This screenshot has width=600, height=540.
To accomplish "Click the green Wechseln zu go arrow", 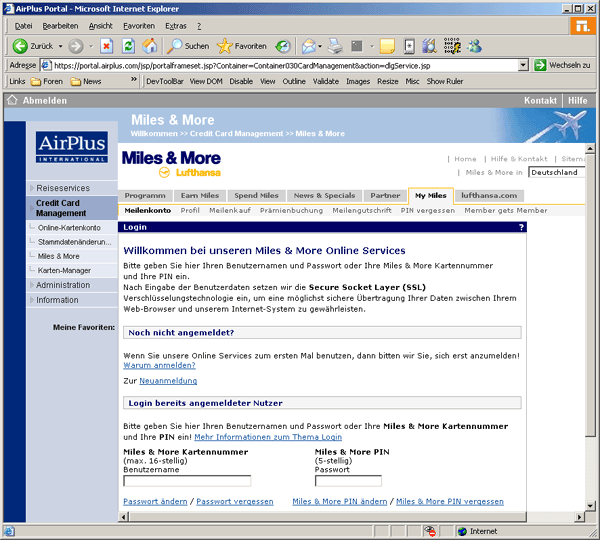I will [x=540, y=65].
